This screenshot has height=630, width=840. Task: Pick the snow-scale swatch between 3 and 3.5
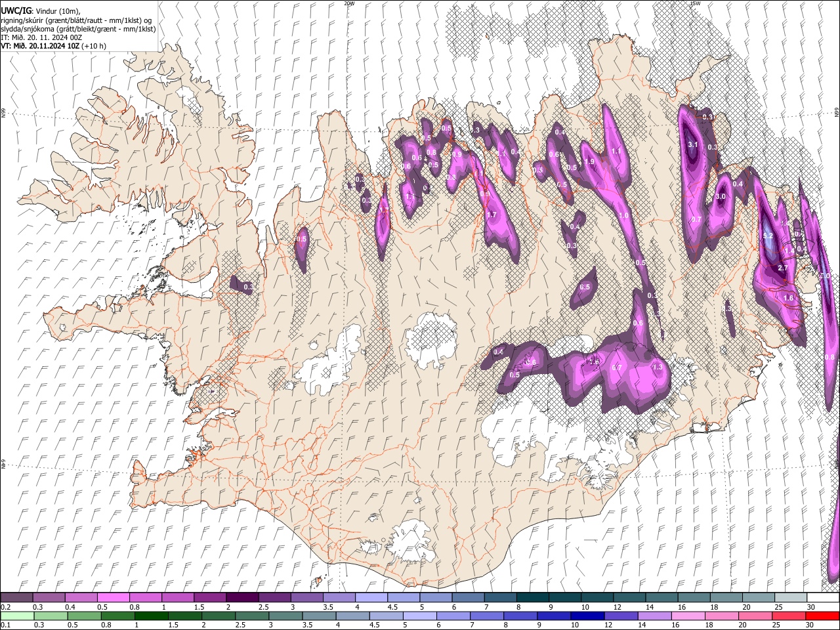306,598
